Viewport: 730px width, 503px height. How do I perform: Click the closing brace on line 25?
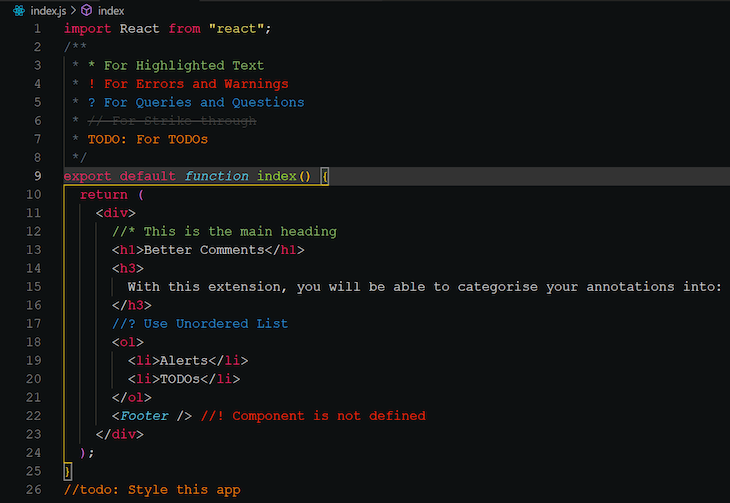click(x=68, y=471)
